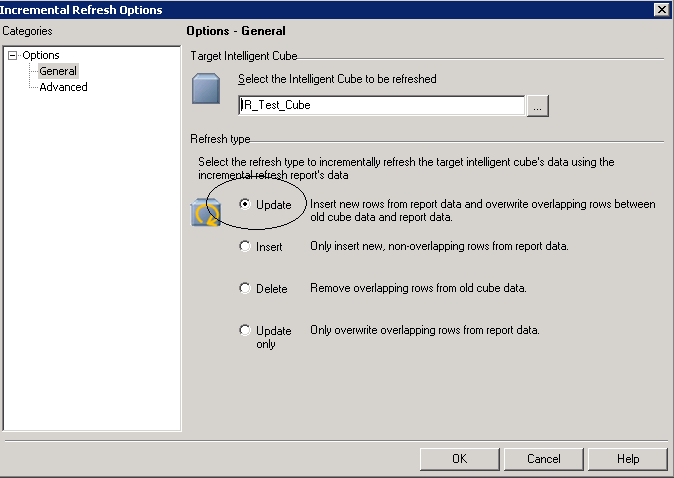Pick the Delete refresh type option
674x478 pixels.
click(x=245, y=288)
